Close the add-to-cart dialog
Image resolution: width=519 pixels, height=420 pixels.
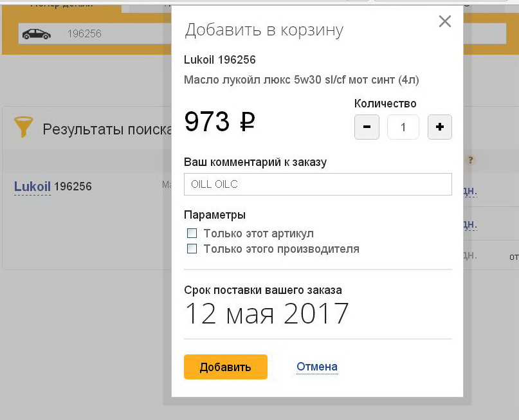click(444, 21)
